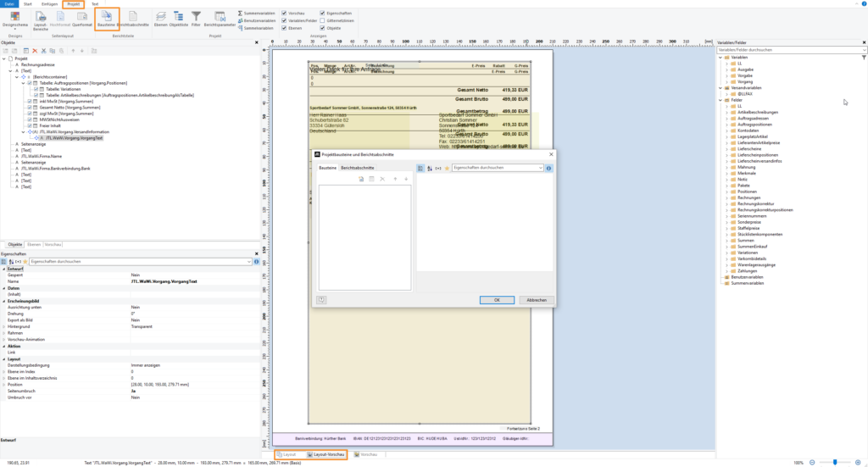Uncheck the Vorschau checkbox in the ribbon

[x=284, y=14]
